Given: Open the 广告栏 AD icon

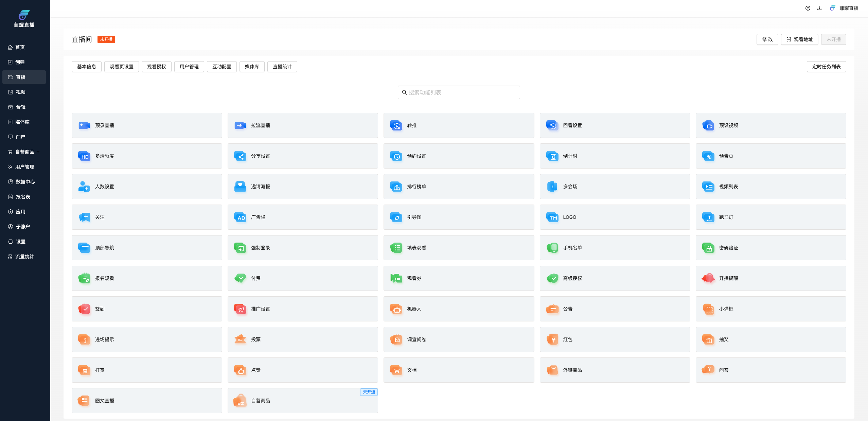Looking at the screenshot, I should [x=240, y=217].
